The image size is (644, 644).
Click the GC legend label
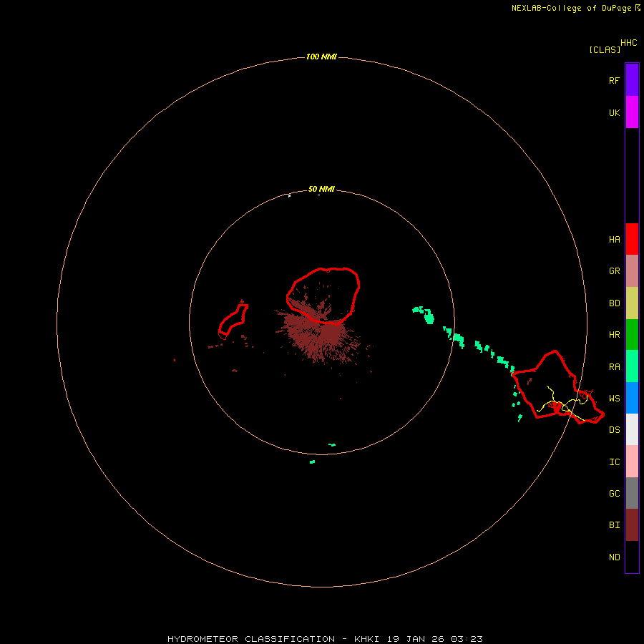coord(614,494)
